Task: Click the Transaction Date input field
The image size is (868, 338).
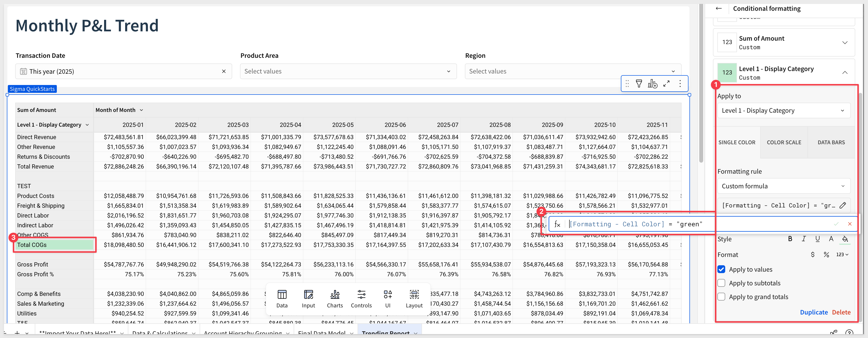Action: 124,72
